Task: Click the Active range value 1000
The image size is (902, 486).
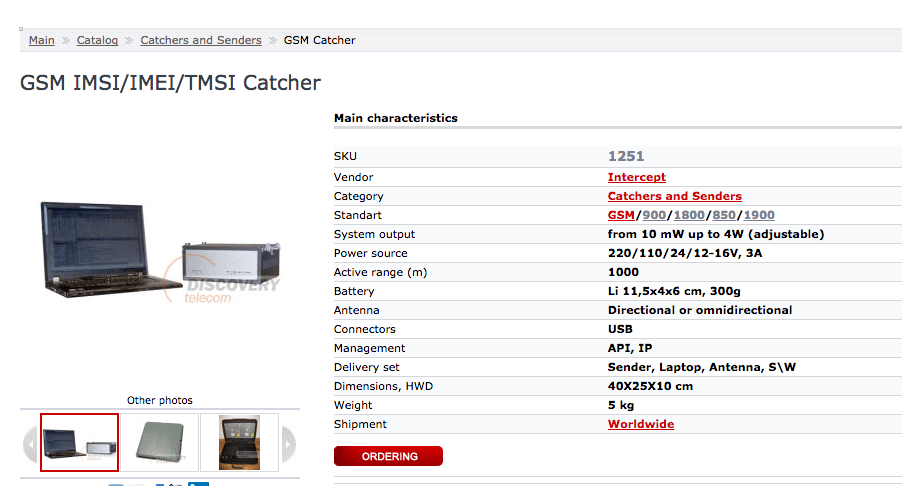Action: pyautogui.click(x=623, y=272)
